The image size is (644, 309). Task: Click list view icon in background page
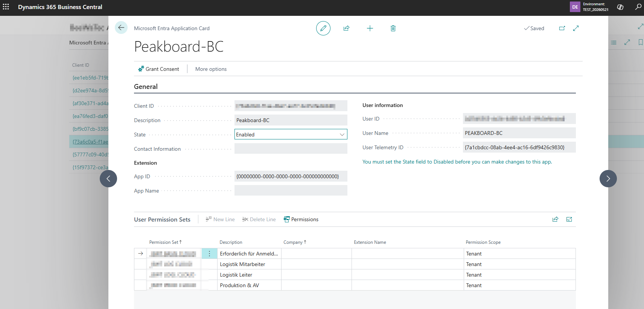point(614,43)
